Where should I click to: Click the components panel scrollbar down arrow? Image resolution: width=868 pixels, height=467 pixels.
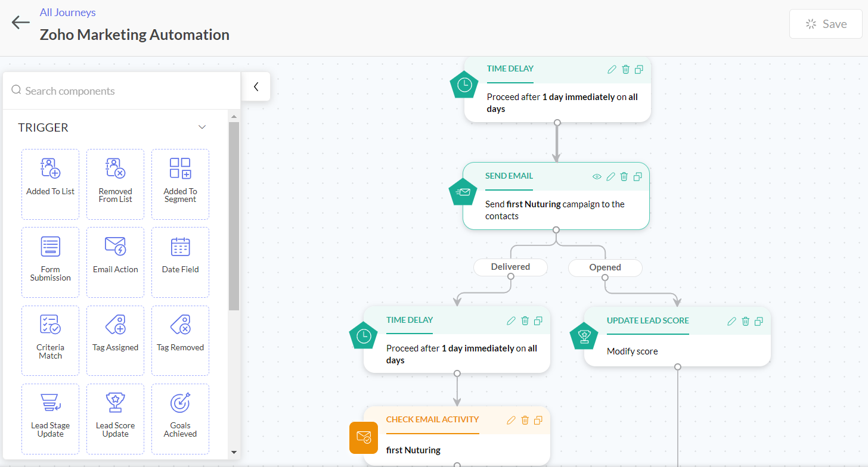(234, 453)
